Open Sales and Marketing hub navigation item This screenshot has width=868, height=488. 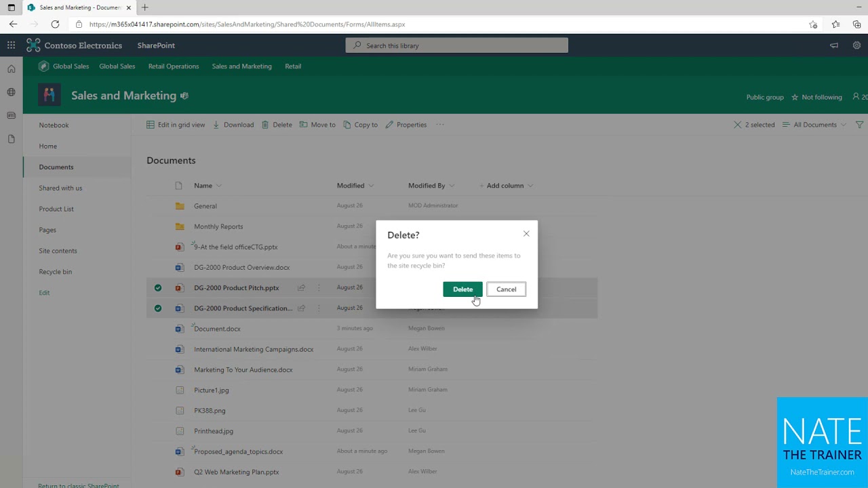pyautogui.click(x=241, y=66)
